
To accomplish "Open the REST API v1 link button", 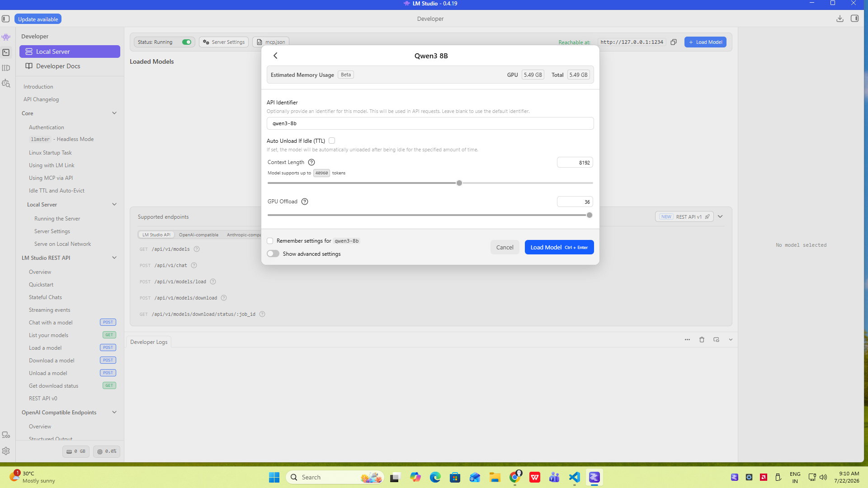I will pyautogui.click(x=684, y=217).
